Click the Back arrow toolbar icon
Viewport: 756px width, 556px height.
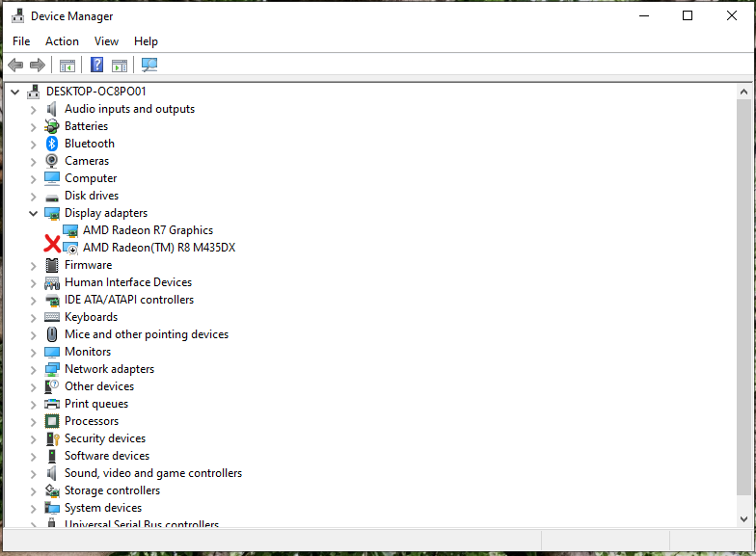[x=15, y=65]
